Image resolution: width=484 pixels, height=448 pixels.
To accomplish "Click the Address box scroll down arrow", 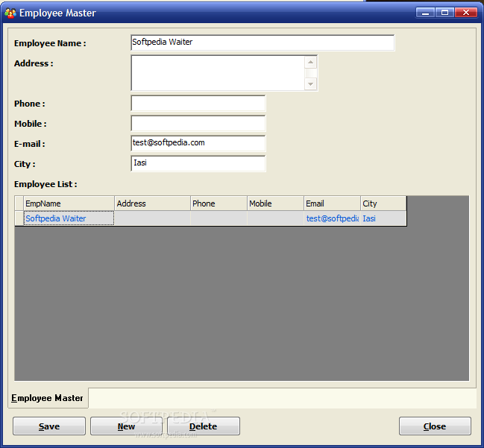I will coord(310,84).
